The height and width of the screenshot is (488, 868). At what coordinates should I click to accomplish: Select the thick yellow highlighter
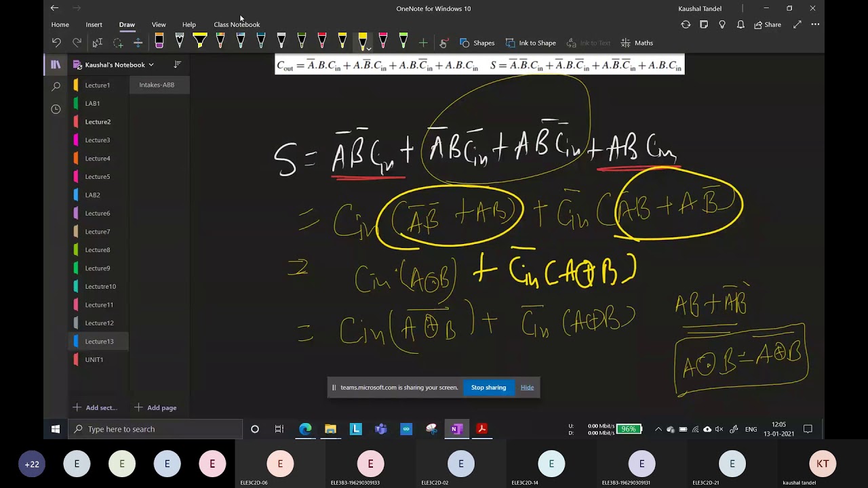pyautogui.click(x=199, y=42)
